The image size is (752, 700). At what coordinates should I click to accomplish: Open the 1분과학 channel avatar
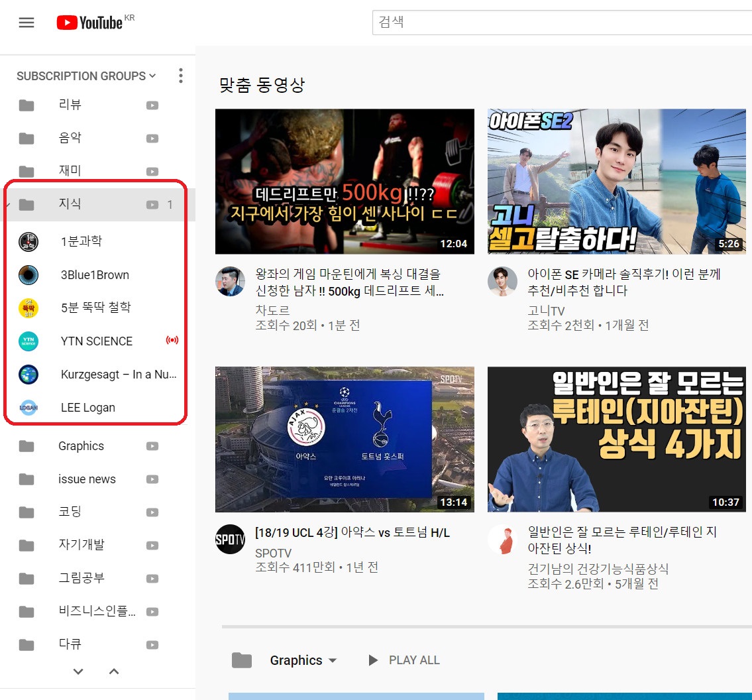(28, 242)
